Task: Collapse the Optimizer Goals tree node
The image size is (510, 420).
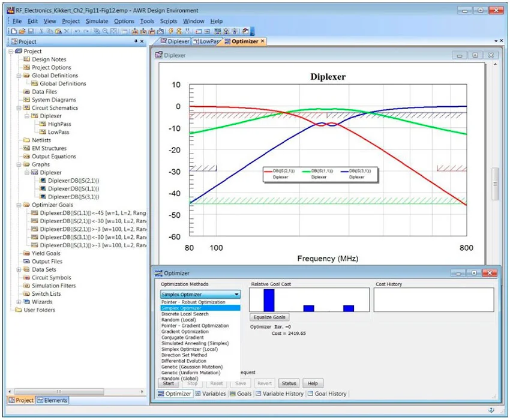Action: [x=19, y=205]
